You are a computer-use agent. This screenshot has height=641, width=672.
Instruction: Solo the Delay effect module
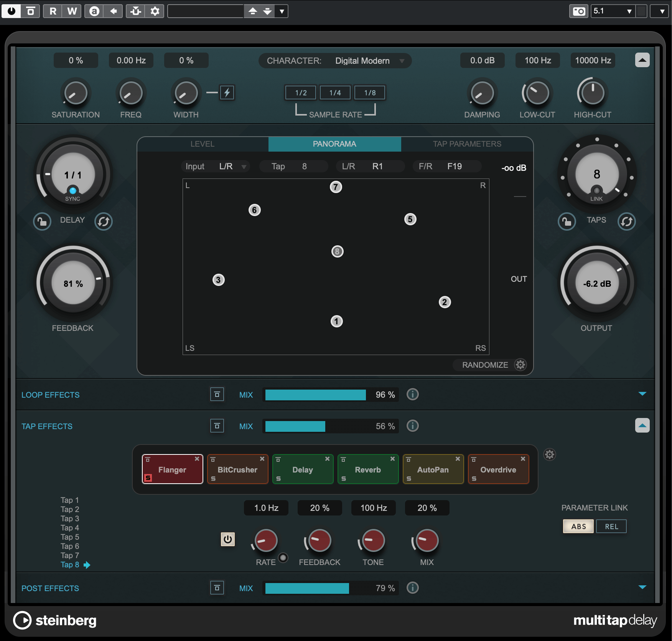click(x=278, y=479)
